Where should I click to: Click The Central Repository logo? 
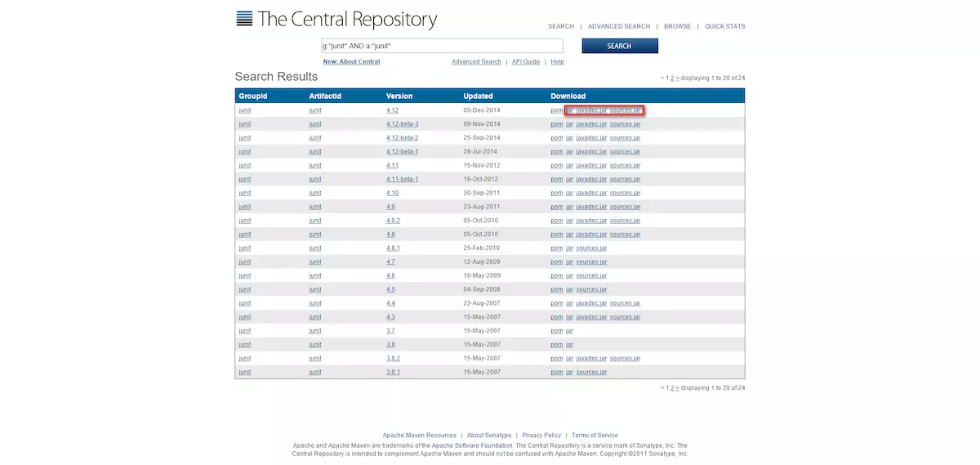tap(336, 19)
